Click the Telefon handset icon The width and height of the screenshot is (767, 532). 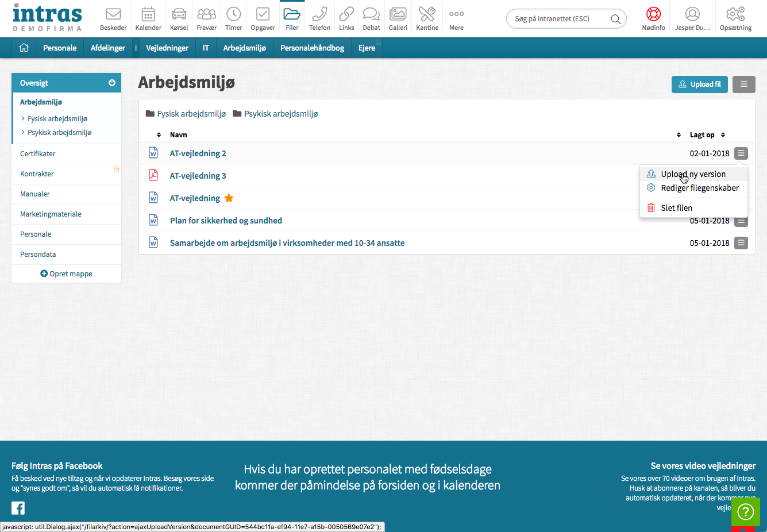click(319, 14)
